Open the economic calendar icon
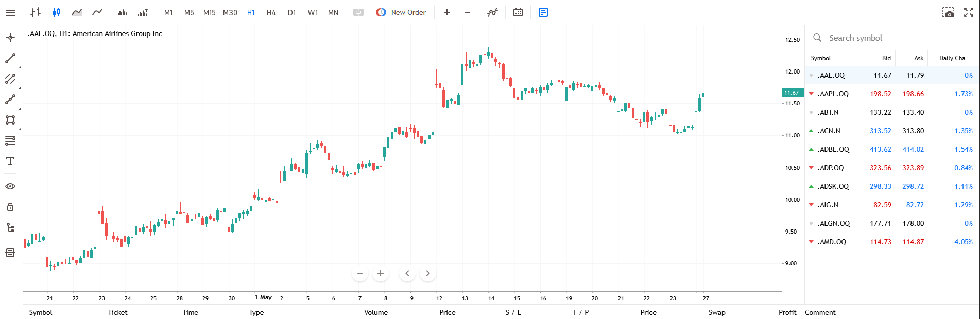The height and width of the screenshot is (319, 980). pos(518,12)
